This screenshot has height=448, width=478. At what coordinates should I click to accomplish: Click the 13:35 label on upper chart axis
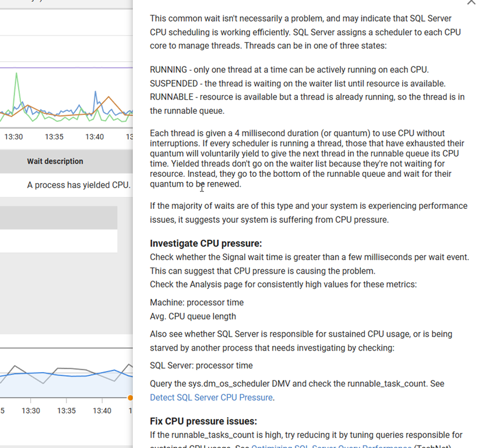tap(54, 136)
